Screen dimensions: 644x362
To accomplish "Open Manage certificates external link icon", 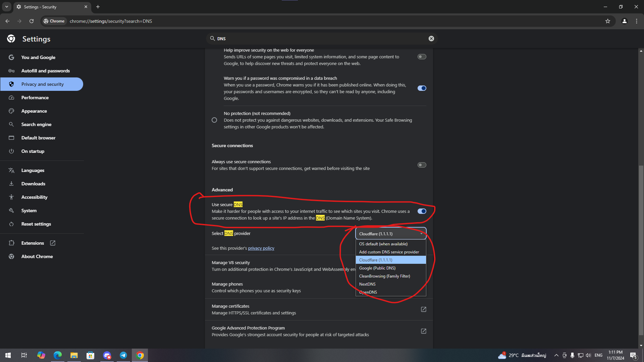I will 424,309.
